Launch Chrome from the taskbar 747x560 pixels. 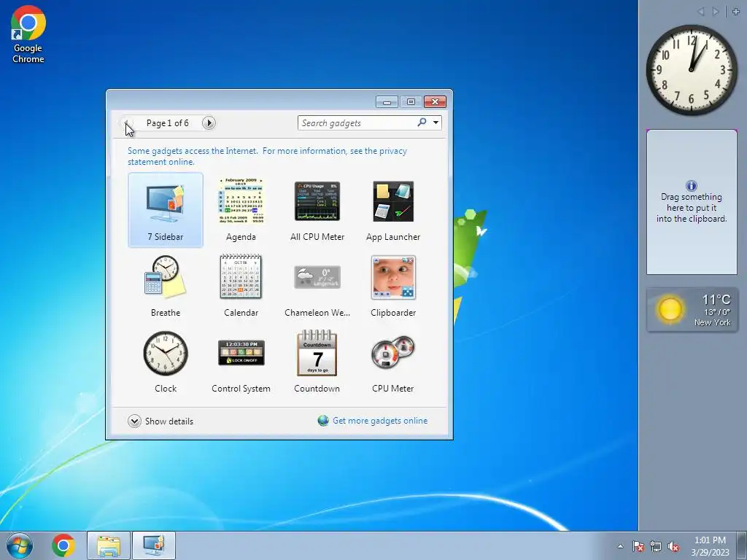click(x=63, y=545)
